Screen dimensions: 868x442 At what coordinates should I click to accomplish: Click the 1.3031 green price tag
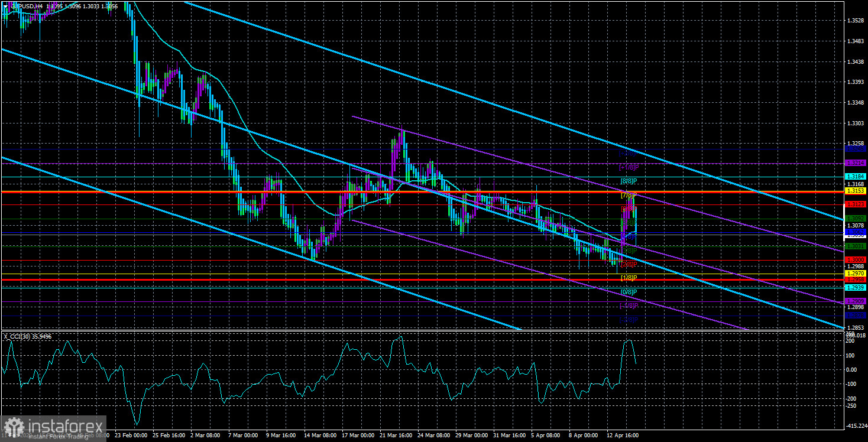(856, 246)
